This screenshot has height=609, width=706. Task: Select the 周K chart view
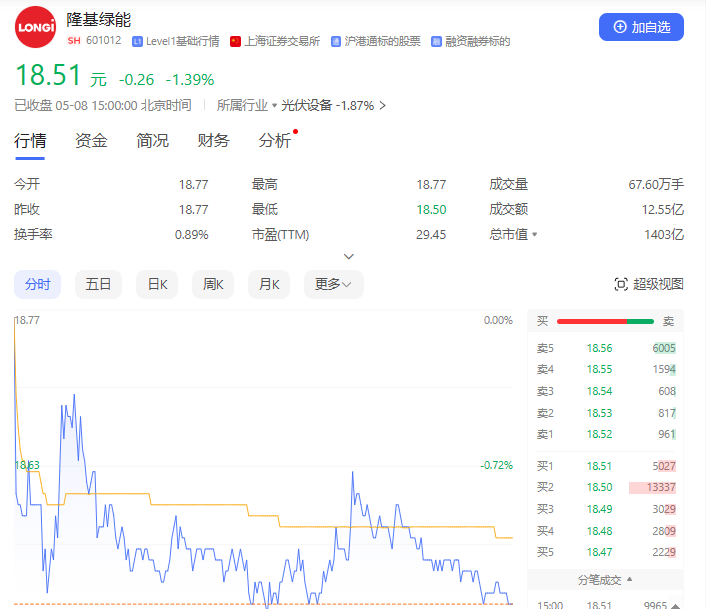point(213,284)
